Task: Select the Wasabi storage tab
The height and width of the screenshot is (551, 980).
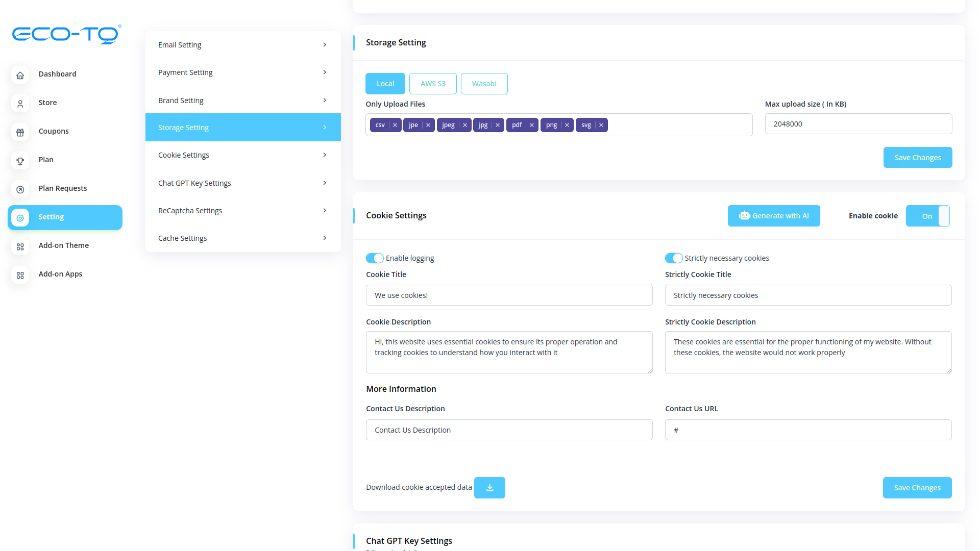Action: (483, 84)
